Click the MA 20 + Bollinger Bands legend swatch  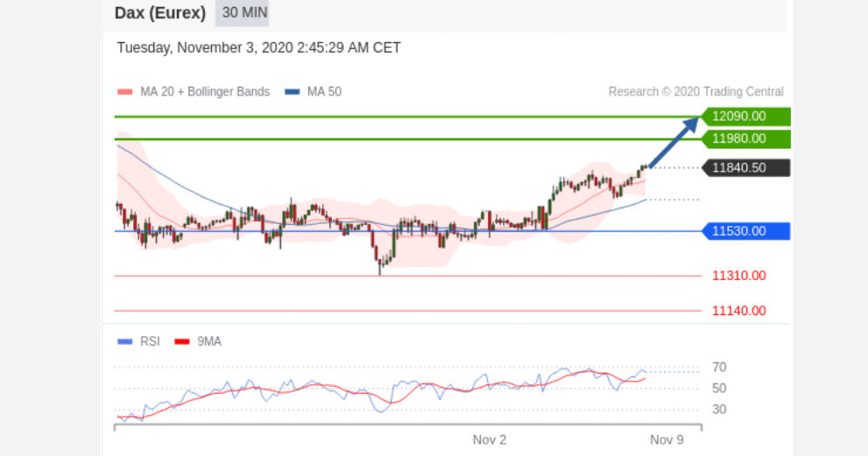125,92
